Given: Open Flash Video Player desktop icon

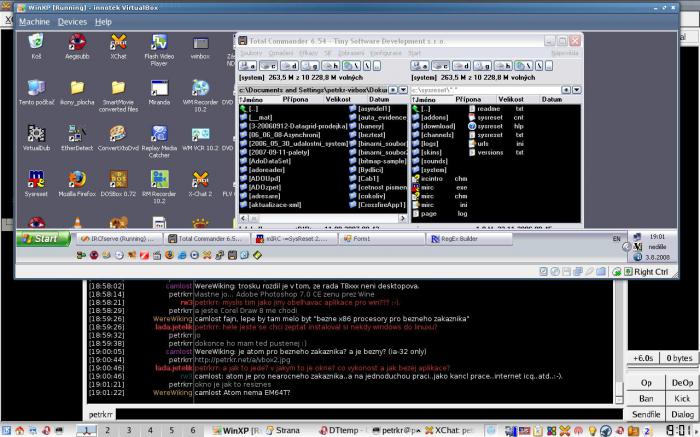Looking at the screenshot, I should coord(159,50).
